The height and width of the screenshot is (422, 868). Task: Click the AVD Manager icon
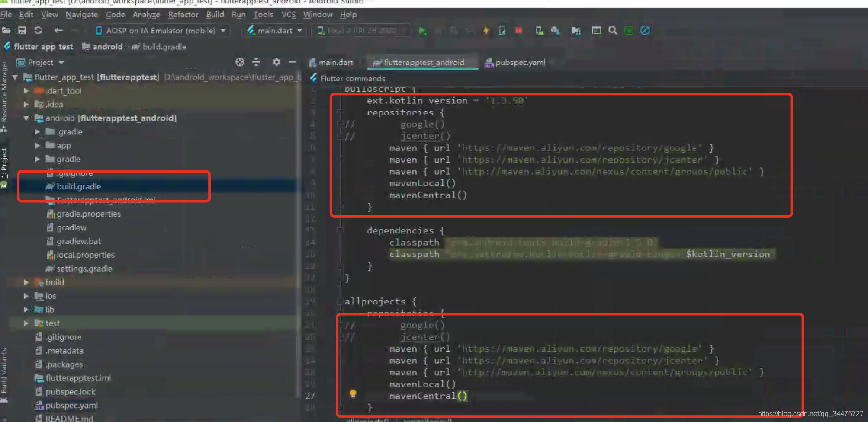(x=540, y=31)
